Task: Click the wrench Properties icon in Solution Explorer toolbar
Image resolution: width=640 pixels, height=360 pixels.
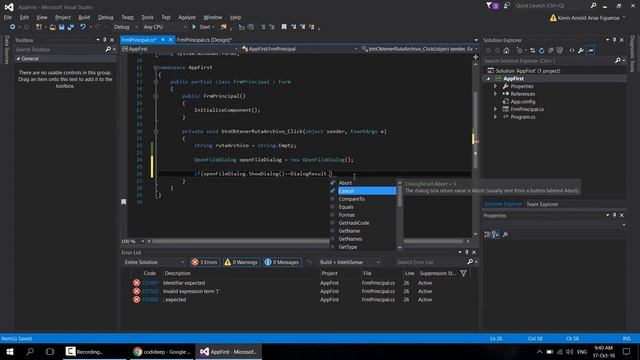Action: click(580, 51)
